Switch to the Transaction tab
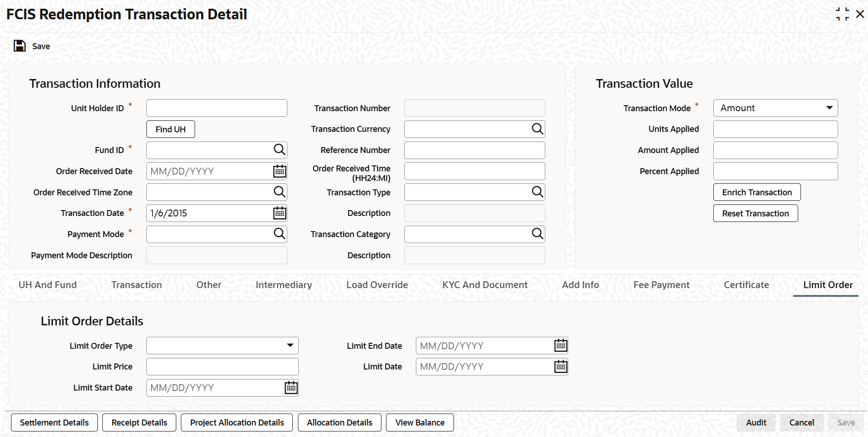Image resolution: width=868 pixels, height=437 pixels. point(136,285)
